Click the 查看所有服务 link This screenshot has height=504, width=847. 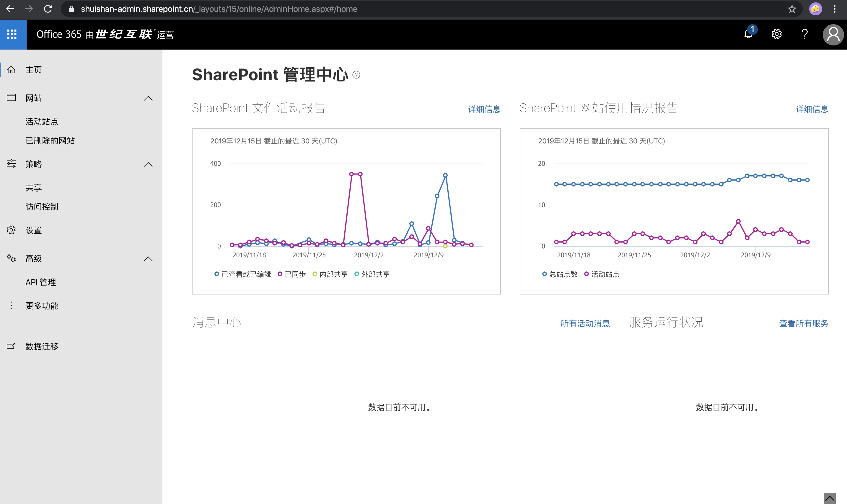[804, 323]
